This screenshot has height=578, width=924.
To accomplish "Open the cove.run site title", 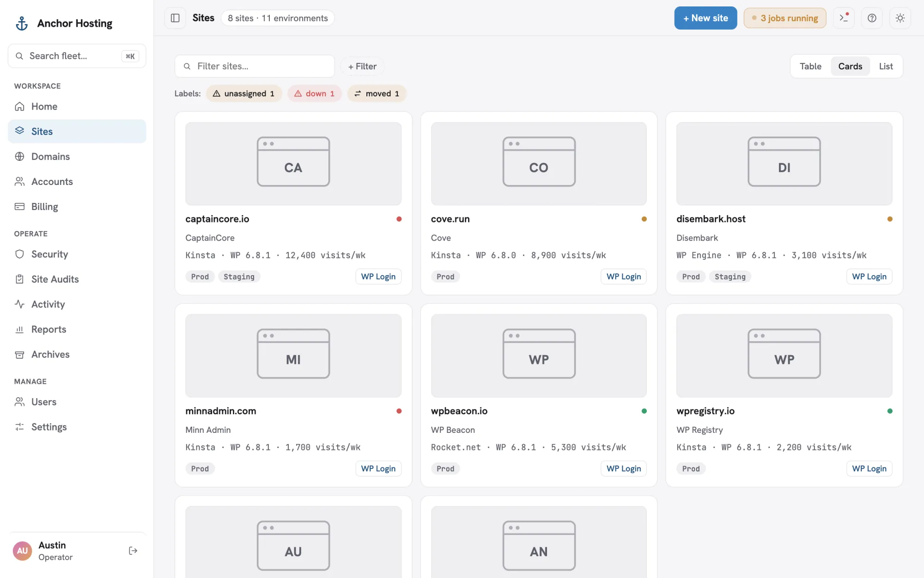I will pyautogui.click(x=450, y=219).
